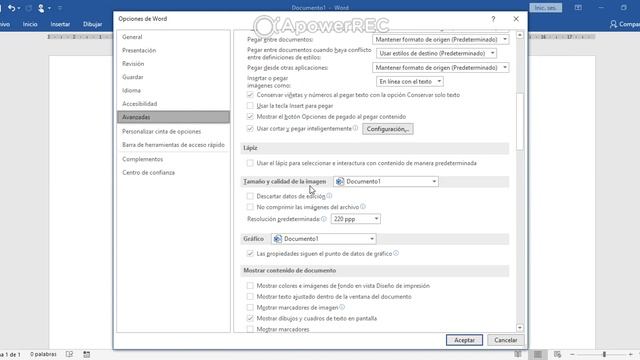This screenshot has height=360, width=640.
Task: Click the Configuración... button
Action: (387, 129)
